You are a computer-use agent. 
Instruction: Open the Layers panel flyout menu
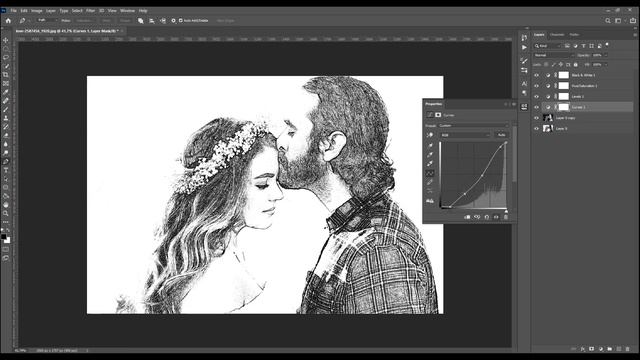click(635, 35)
